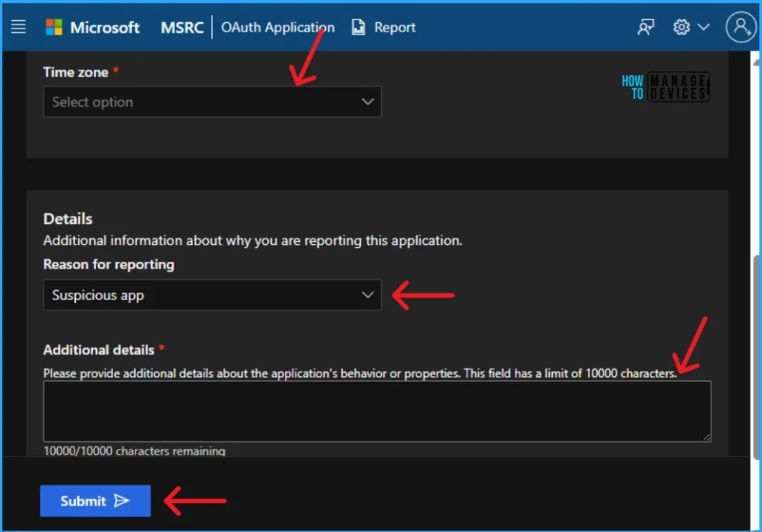Select the 'Additional details' label text
This screenshot has height=532, width=762.
click(99, 350)
